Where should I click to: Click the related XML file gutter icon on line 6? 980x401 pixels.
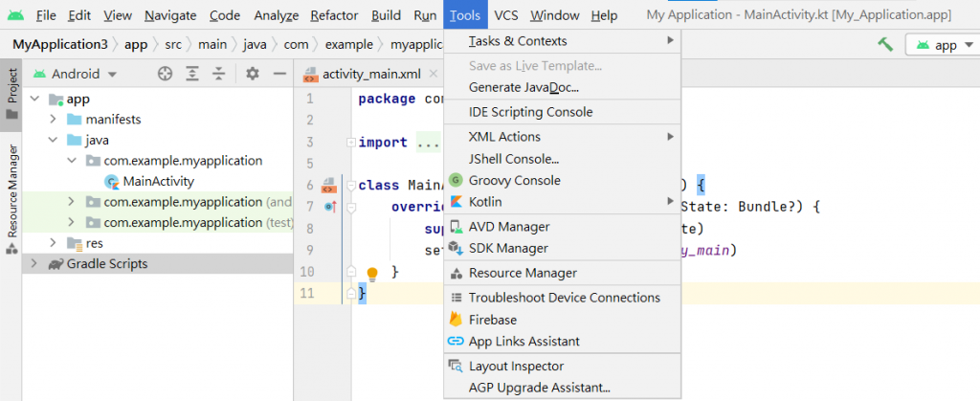(329, 185)
